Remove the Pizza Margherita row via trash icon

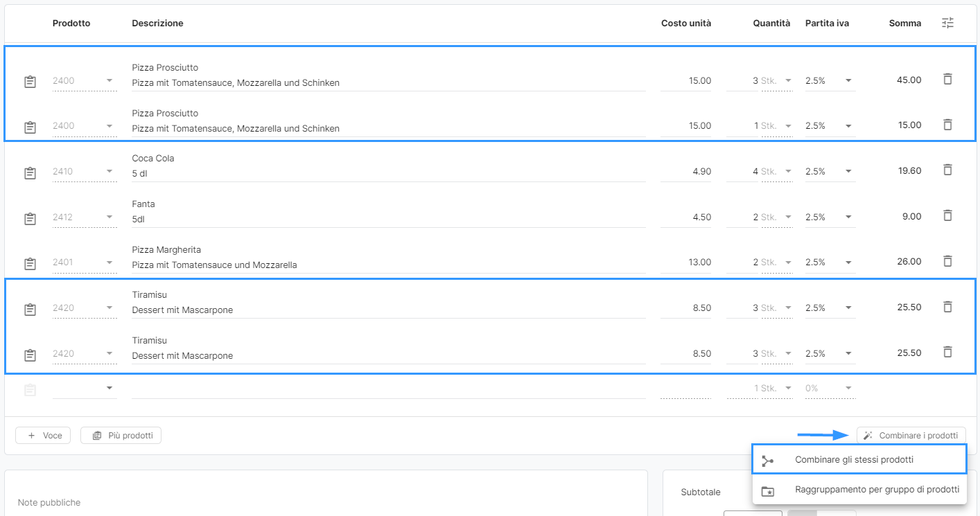[x=947, y=261]
